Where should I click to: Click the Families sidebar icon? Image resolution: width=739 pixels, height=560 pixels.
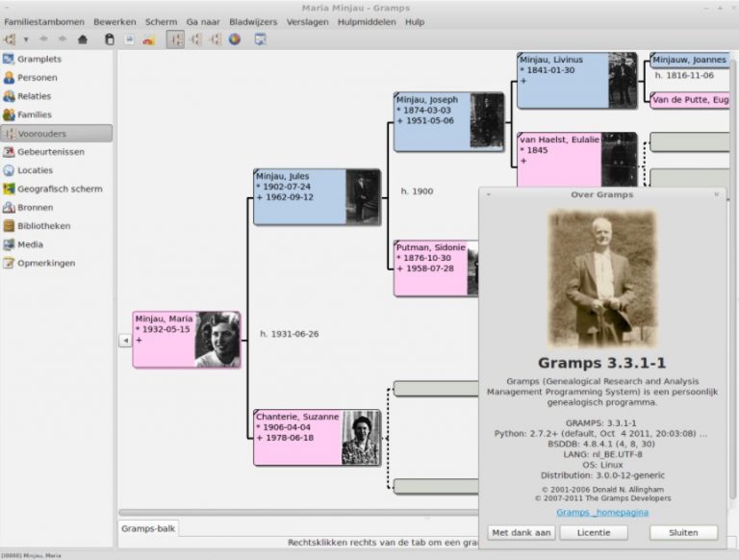(x=9, y=115)
